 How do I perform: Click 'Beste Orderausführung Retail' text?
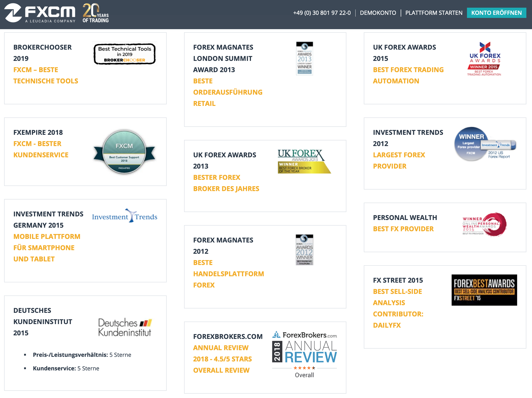coord(228,92)
